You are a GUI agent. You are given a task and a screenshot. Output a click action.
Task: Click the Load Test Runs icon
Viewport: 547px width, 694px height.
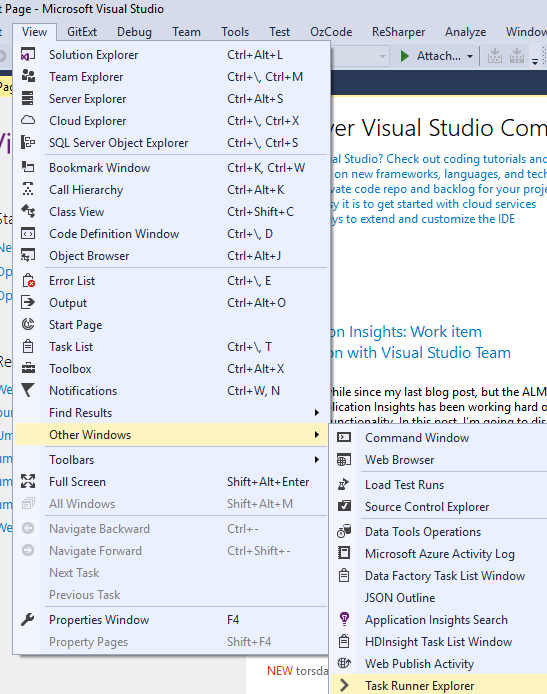click(344, 485)
